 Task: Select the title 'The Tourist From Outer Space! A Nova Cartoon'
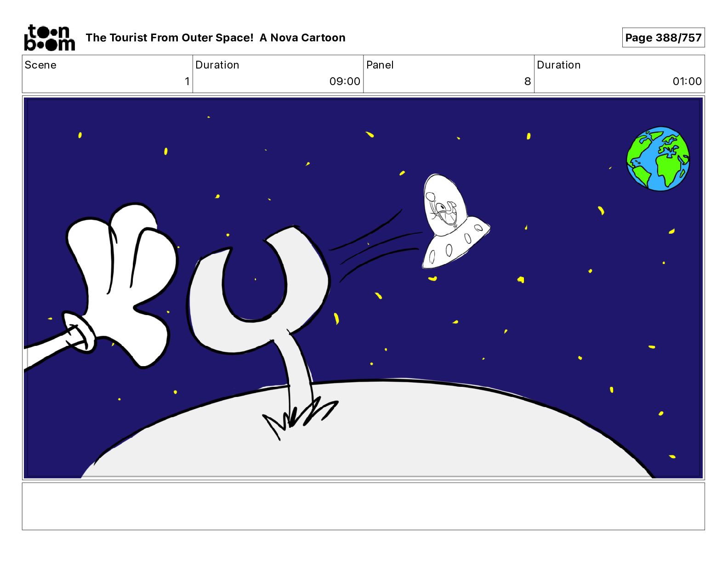coord(215,38)
